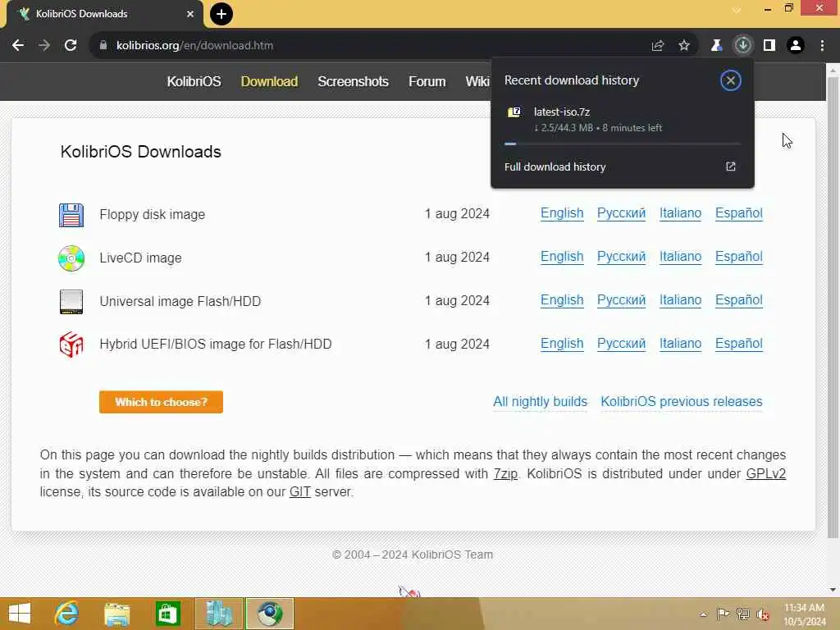Toggle the side panel icon
The width and height of the screenshot is (840, 630).
coord(769,46)
